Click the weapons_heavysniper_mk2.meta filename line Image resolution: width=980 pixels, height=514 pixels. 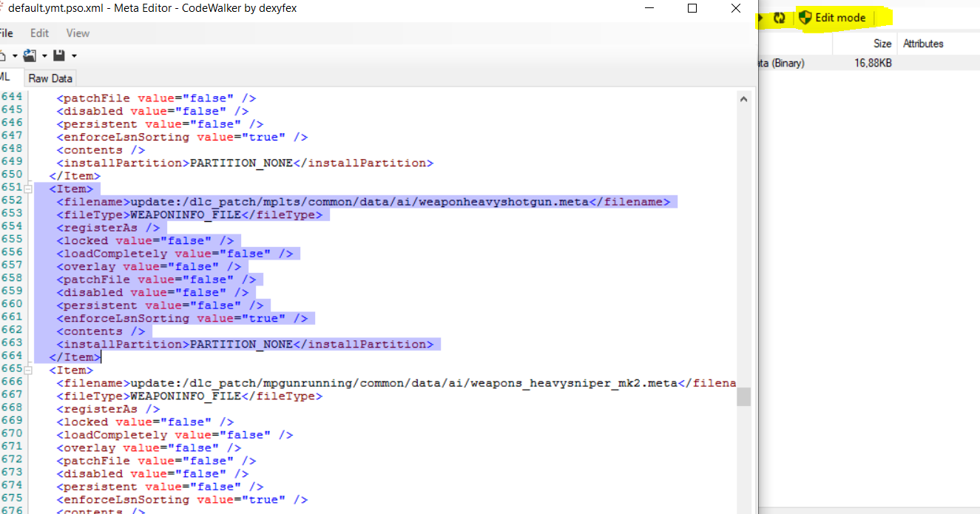(x=396, y=383)
